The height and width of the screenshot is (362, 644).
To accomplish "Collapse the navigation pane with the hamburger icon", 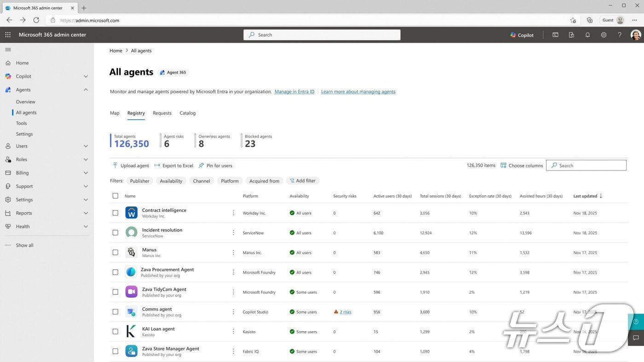I will point(8,50).
